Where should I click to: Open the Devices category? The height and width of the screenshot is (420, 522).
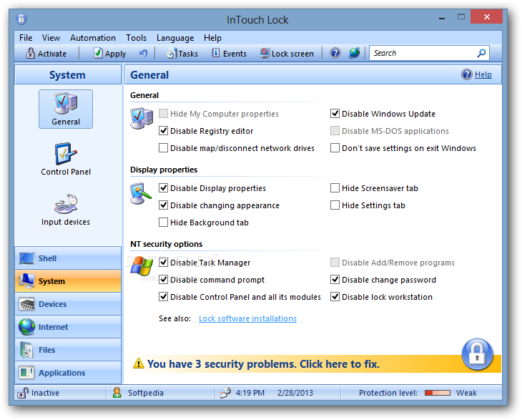[x=68, y=304]
